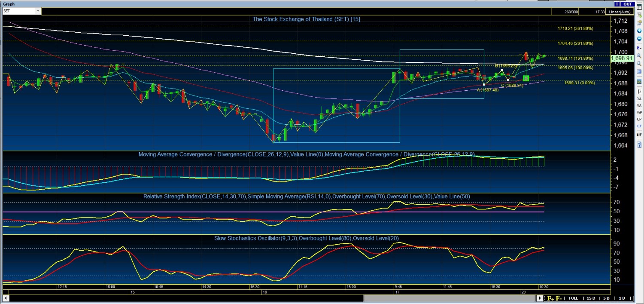Screen dimensions: 644x304
Task: Select the 5 D time range
Action: click(606, 298)
